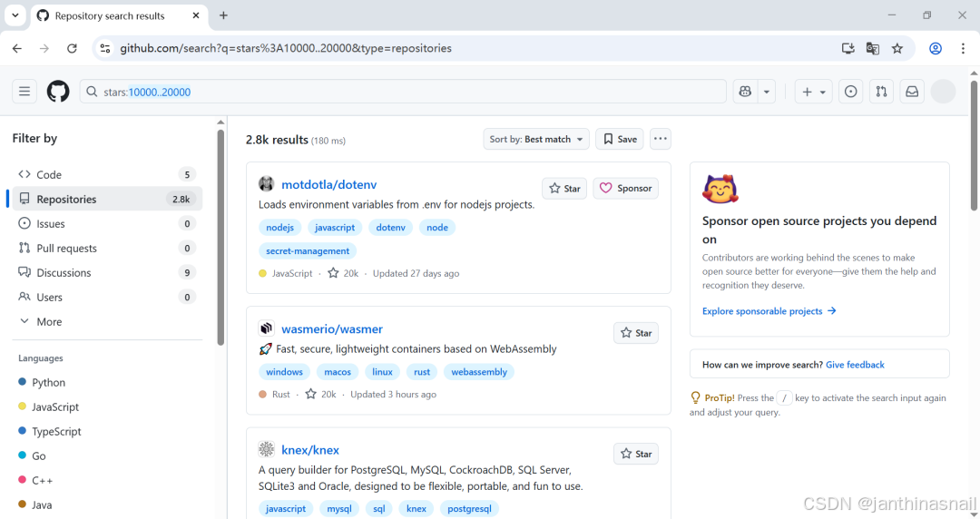The image size is (980, 519).
Task: Expand the Copilot dropdown arrow
Action: tap(766, 92)
